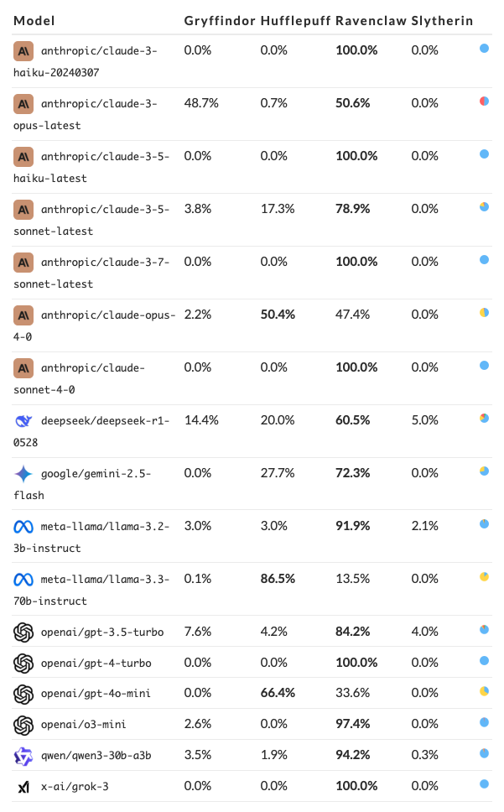This screenshot has height=812, width=504.
Task: Click the Google Gemini sparkle icon
Action: coord(23,474)
